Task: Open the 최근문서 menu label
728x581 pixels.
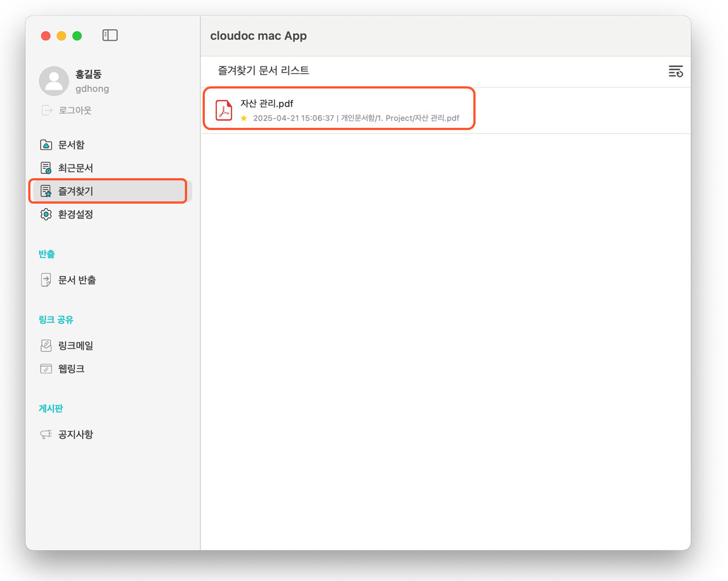Action: (x=76, y=168)
